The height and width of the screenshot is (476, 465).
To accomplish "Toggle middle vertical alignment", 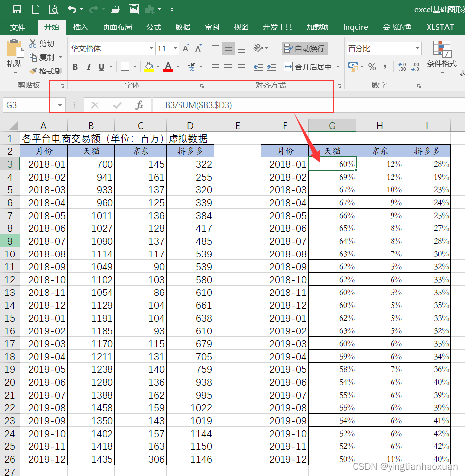I will coord(228,48).
